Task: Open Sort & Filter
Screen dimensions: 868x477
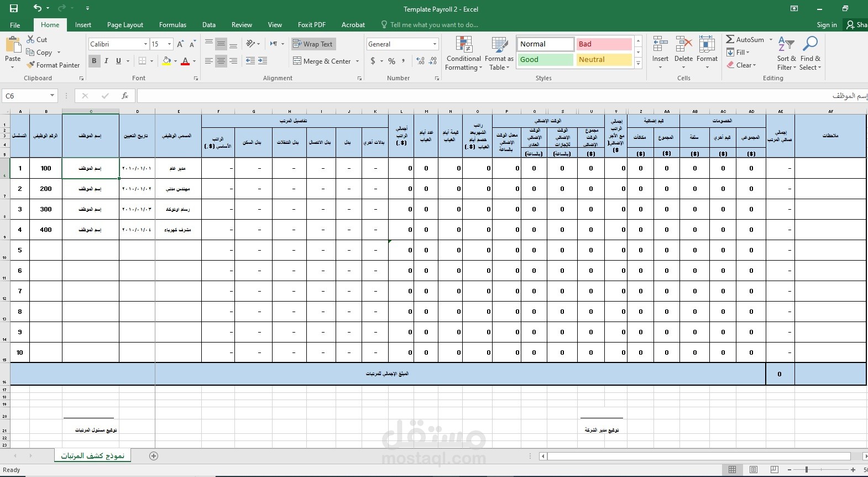Action: click(x=786, y=54)
